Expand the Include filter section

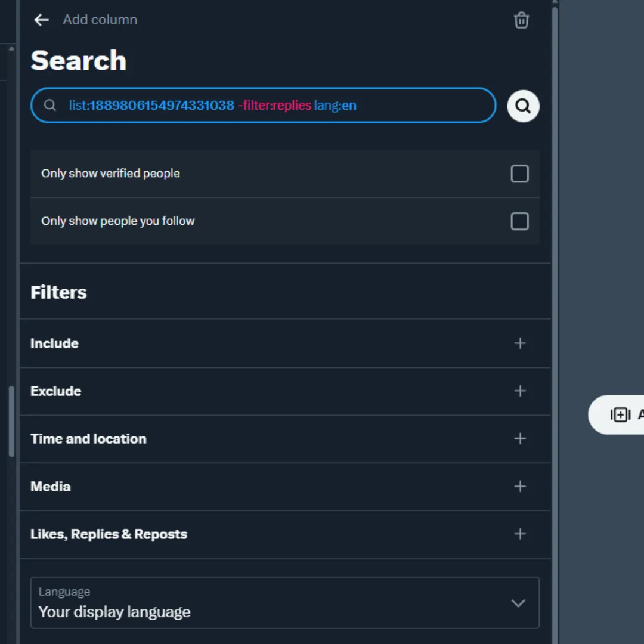(x=519, y=343)
